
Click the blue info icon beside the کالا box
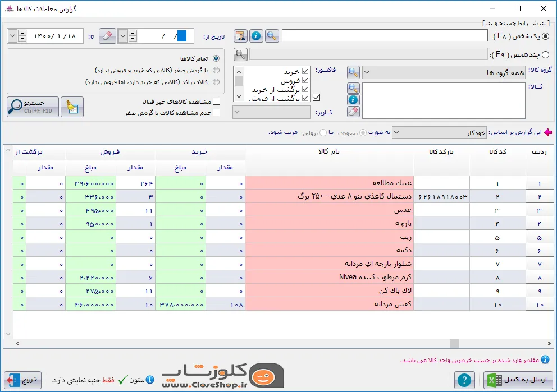(353, 100)
